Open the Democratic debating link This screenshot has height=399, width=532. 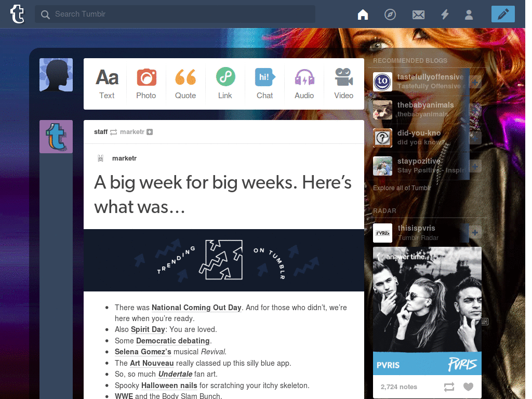[x=173, y=341]
